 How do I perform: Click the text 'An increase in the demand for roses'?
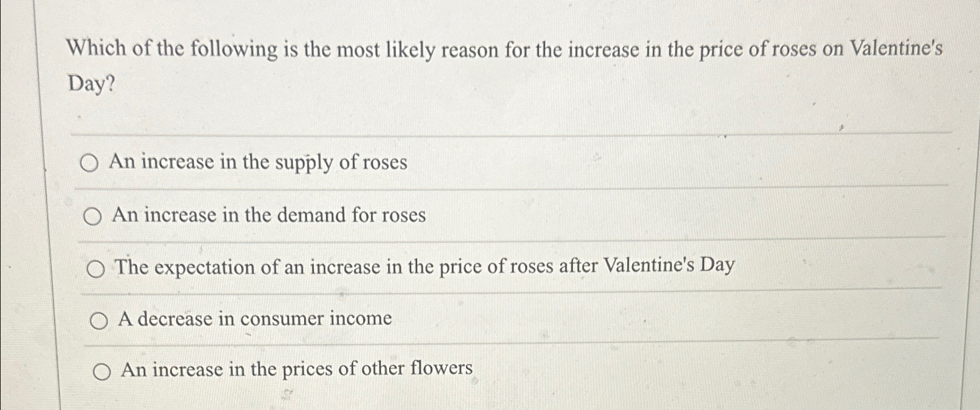tap(268, 216)
